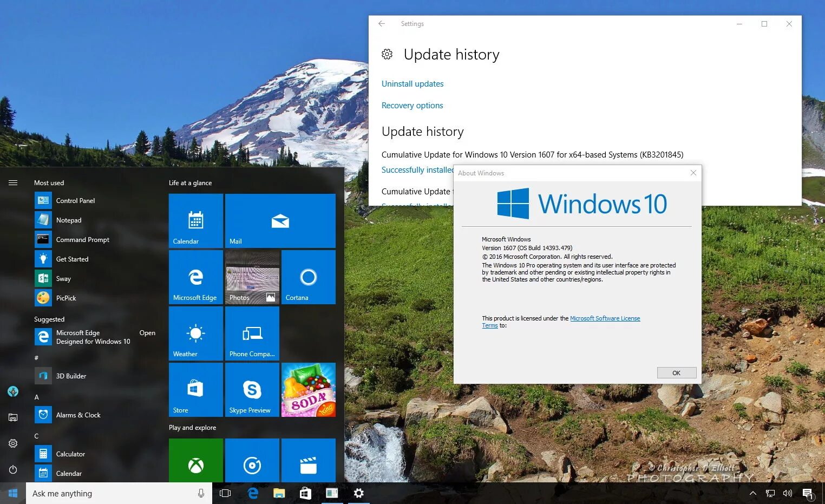Select the 'C' letter group header

[36, 436]
